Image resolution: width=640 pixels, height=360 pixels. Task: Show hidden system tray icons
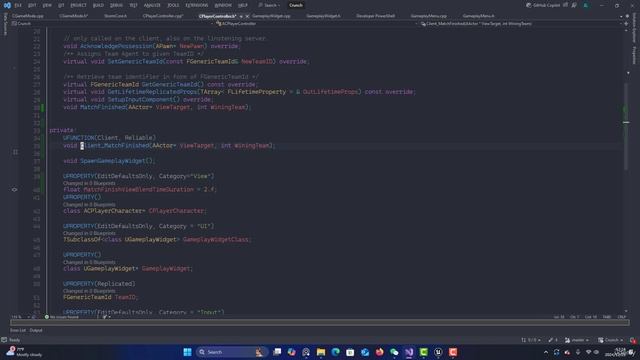pos(546,352)
